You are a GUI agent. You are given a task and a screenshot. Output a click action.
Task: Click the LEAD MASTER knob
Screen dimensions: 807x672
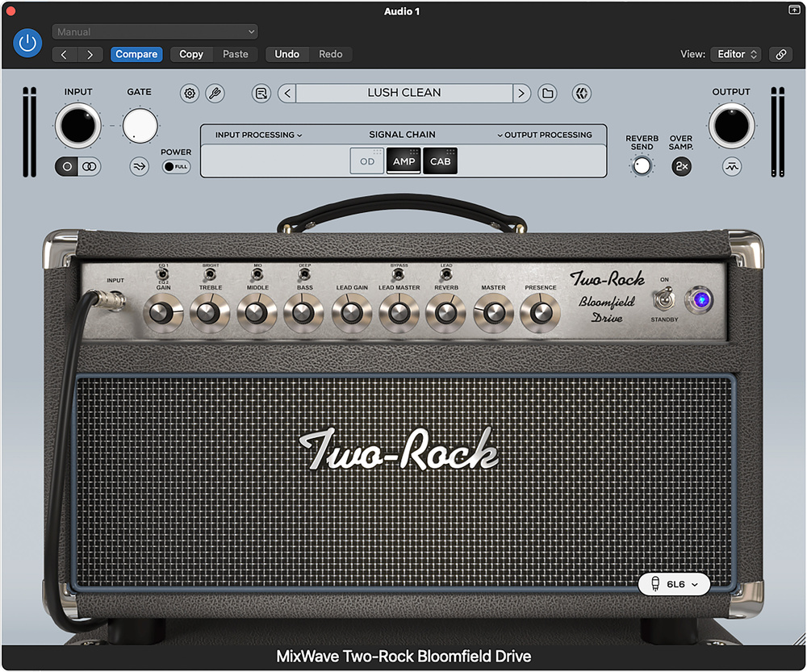pyautogui.click(x=399, y=313)
